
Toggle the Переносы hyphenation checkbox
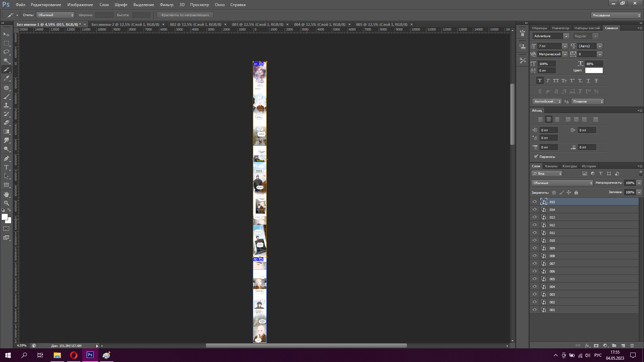coord(536,157)
